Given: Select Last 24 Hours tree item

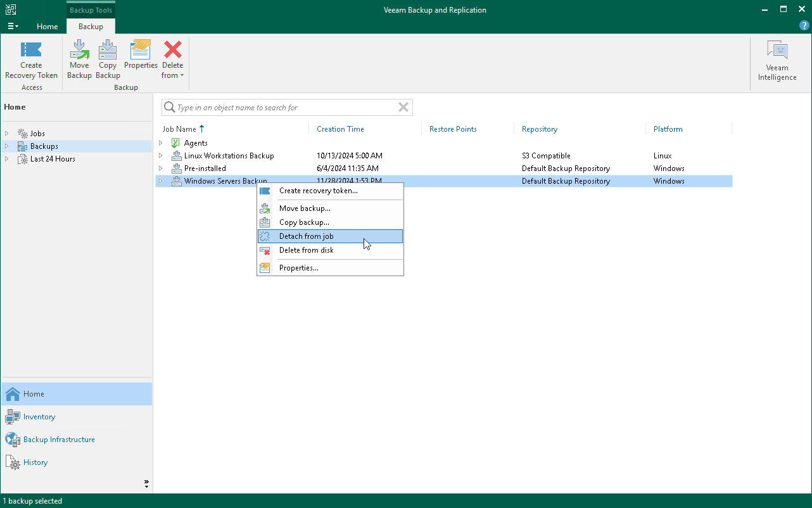Looking at the screenshot, I should (x=53, y=159).
